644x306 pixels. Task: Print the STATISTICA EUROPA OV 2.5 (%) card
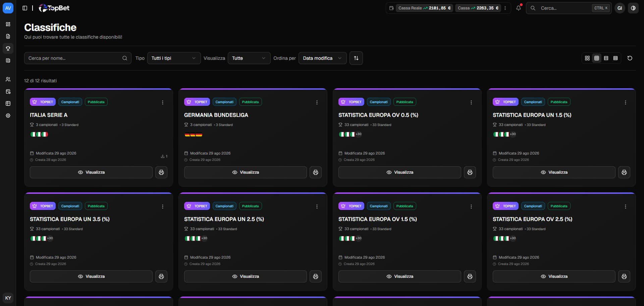click(624, 276)
